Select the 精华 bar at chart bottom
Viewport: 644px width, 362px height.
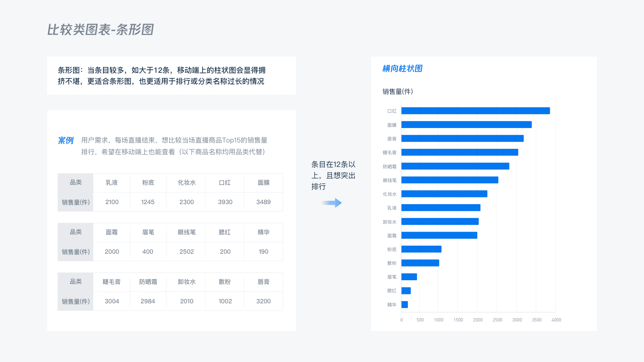405,305
